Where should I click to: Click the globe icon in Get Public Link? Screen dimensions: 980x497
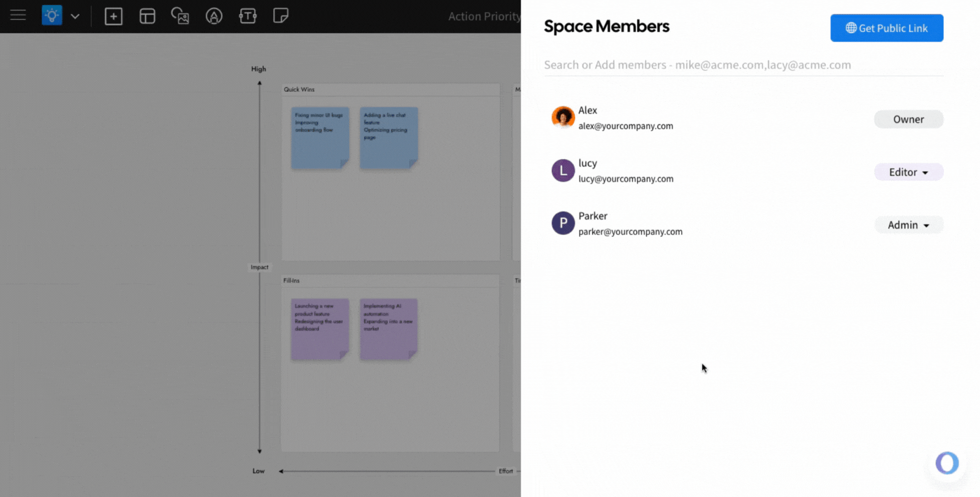coord(851,28)
